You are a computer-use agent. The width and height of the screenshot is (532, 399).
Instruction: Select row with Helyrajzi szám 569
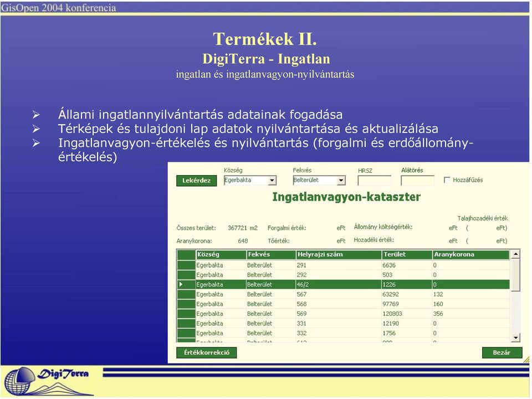click(343, 314)
